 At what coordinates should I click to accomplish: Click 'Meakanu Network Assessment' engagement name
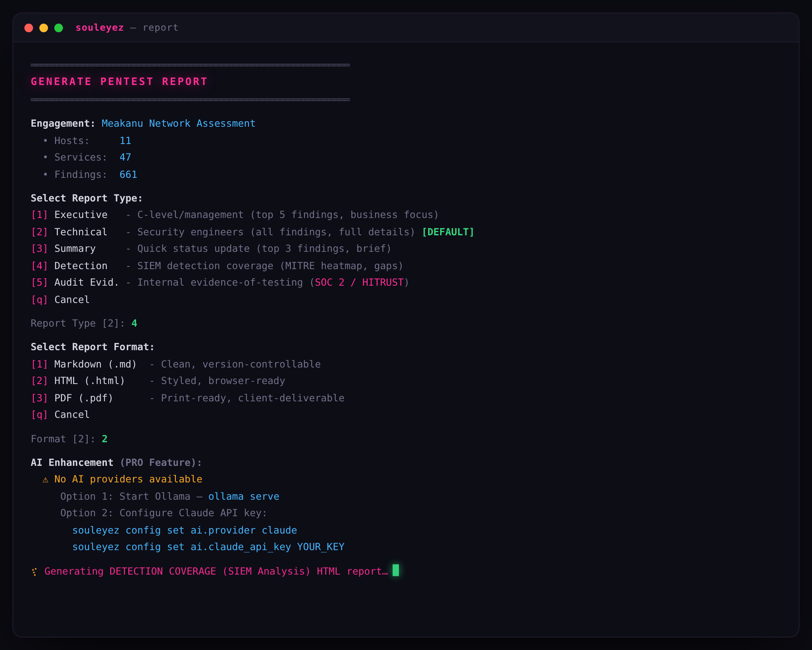(x=179, y=124)
